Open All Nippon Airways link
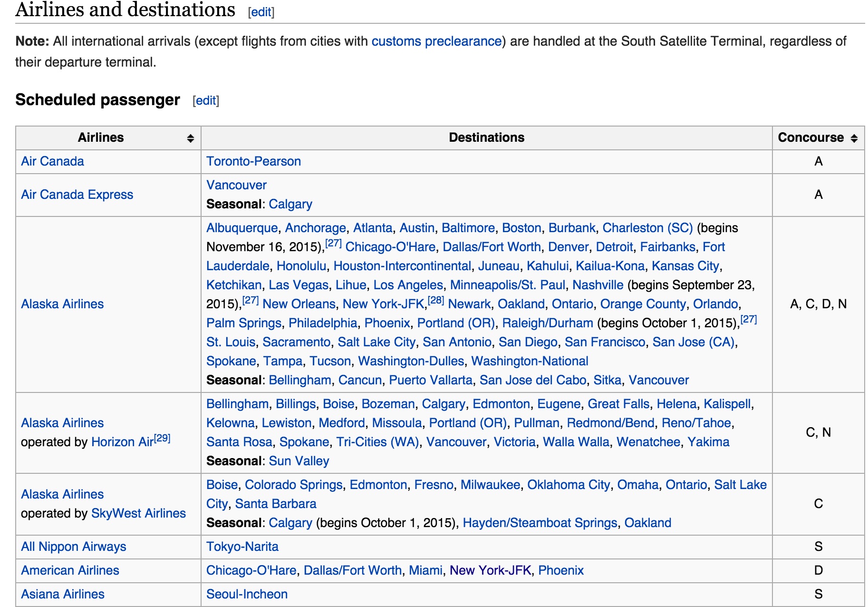Image resolution: width=868 pixels, height=607 pixels. pos(74,547)
